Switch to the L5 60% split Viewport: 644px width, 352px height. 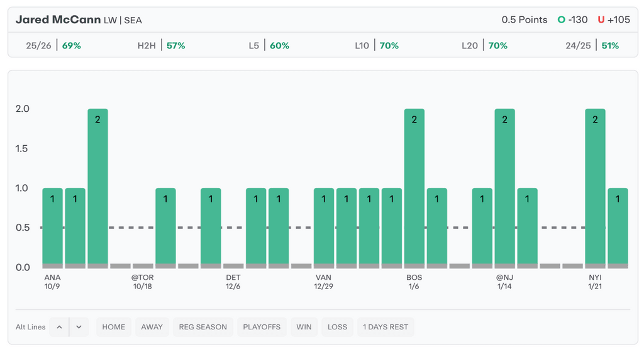[x=269, y=45]
